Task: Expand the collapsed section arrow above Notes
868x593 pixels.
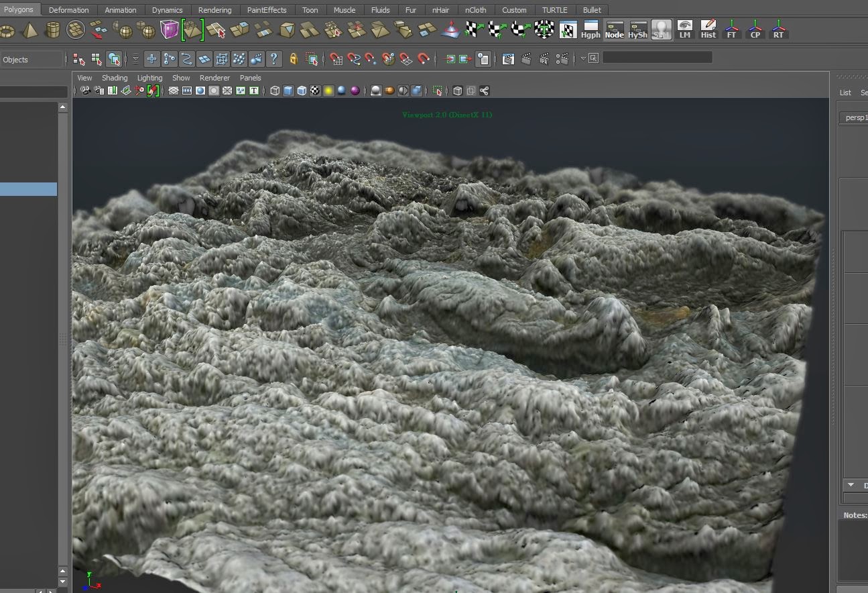Action: 851,485
